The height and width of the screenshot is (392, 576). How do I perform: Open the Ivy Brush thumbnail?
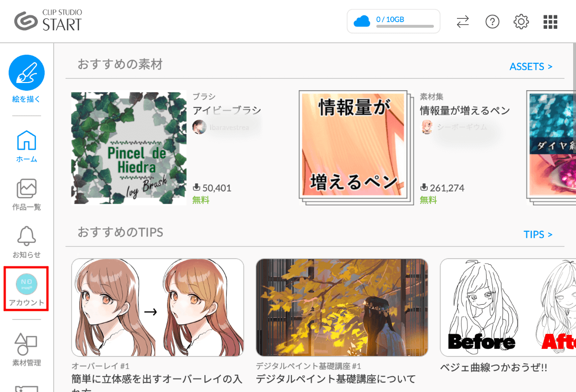tap(129, 148)
